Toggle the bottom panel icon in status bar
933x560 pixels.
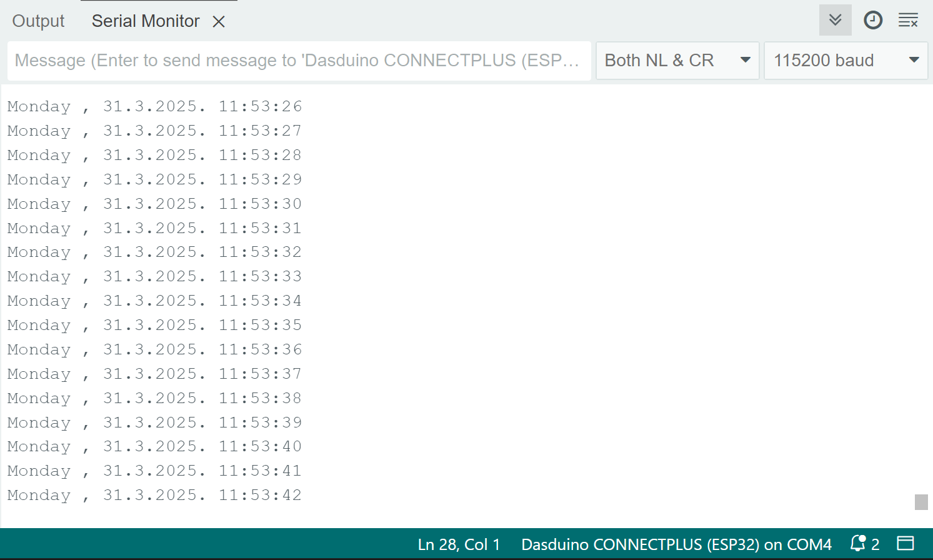[x=905, y=544]
